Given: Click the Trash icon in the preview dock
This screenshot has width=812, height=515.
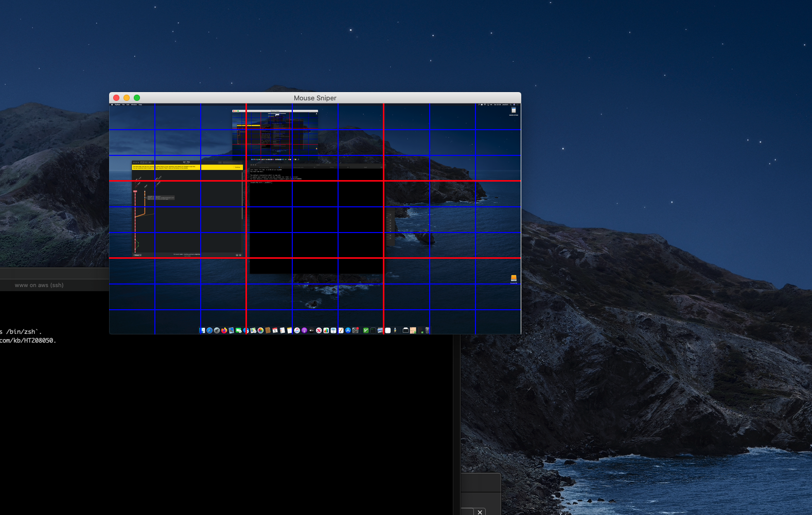Looking at the screenshot, I should click(x=427, y=330).
